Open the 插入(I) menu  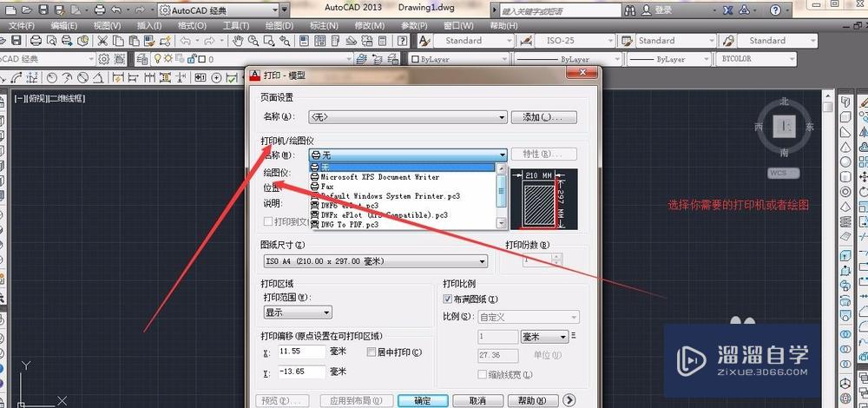pos(149,25)
